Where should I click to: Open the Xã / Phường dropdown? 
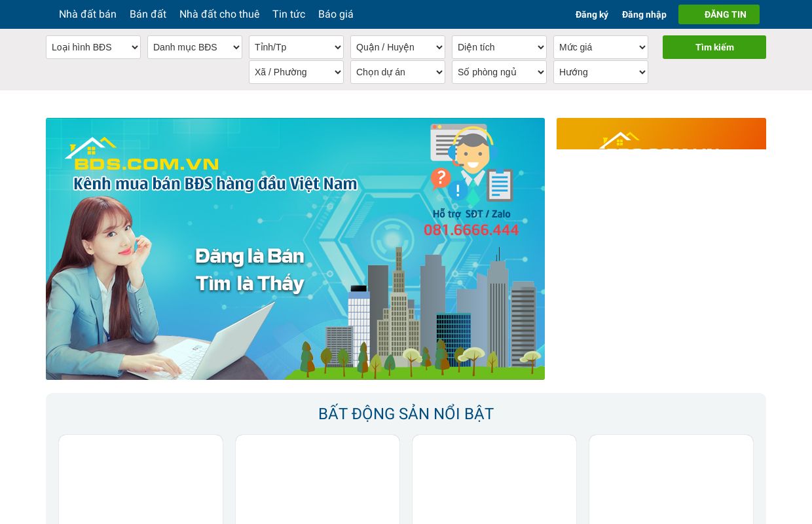(x=296, y=72)
